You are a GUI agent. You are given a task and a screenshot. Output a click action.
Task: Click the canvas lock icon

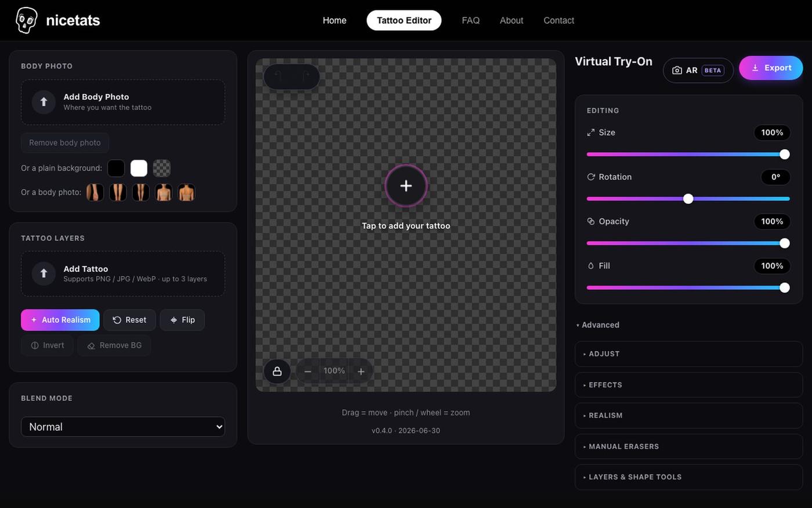(277, 371)
